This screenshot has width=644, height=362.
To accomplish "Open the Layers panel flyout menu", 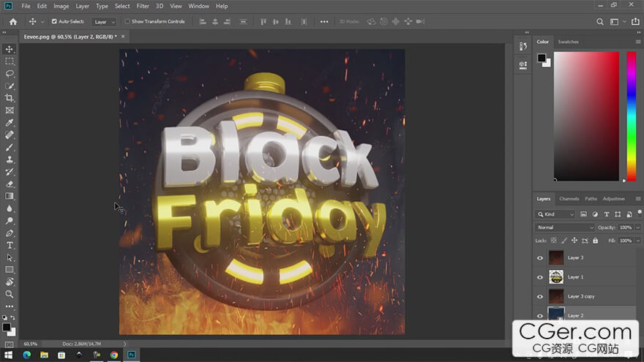I will click(638, 199).
